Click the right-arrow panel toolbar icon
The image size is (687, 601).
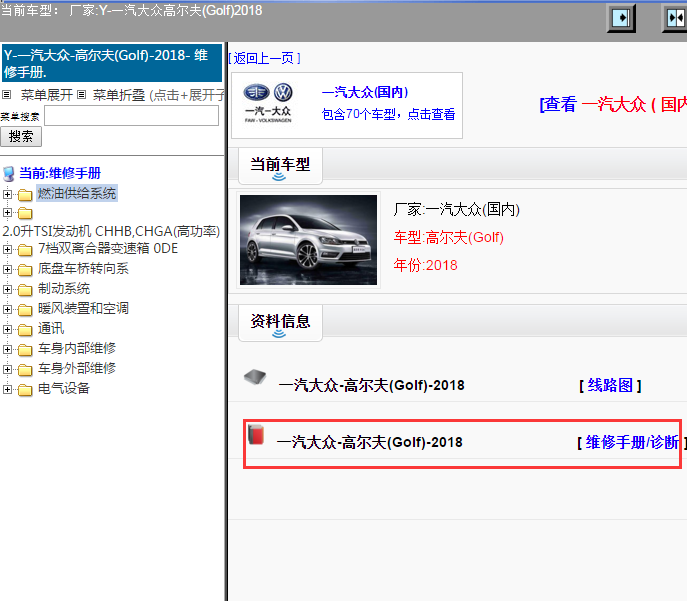click(x=621, y=18)
